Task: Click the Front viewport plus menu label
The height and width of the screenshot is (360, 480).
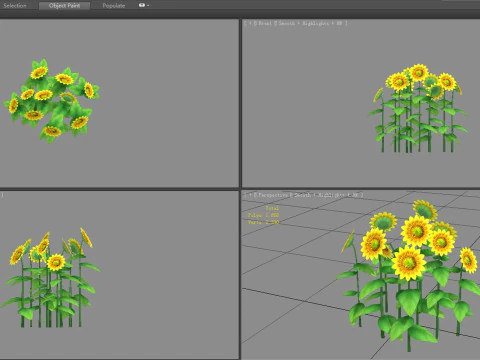Action: coord(250,23)
